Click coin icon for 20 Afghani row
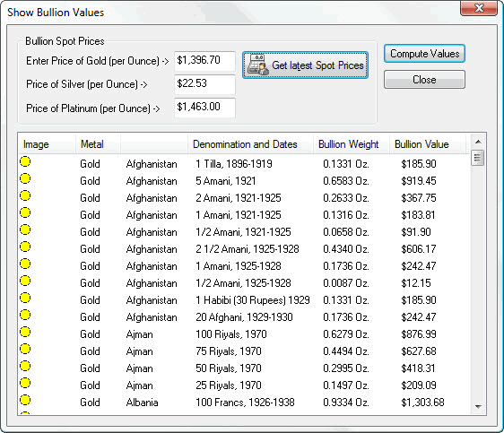 [x=25, y=315]
